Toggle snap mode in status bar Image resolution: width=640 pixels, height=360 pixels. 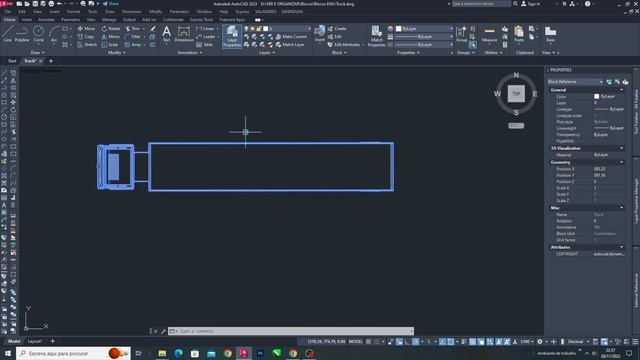coord(377,342)
